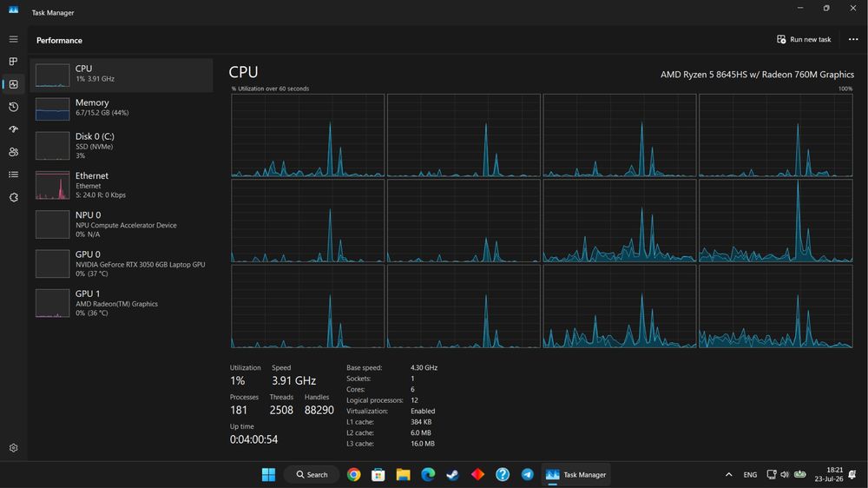The width and height of the screenshot is (868, 488).
Task: Click Base speed 4.30 GHz value
Action: coord(424,368)
